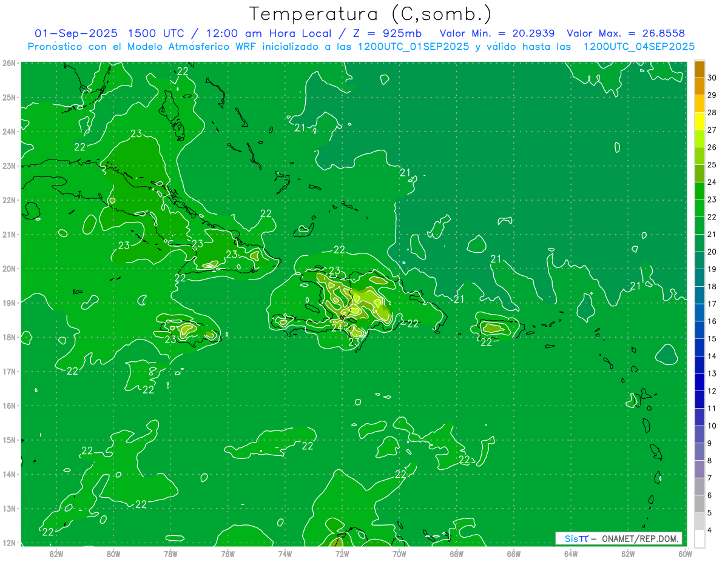Click the color scale label "30"
This screenshot has width=728, height=562.
point(712,78)
